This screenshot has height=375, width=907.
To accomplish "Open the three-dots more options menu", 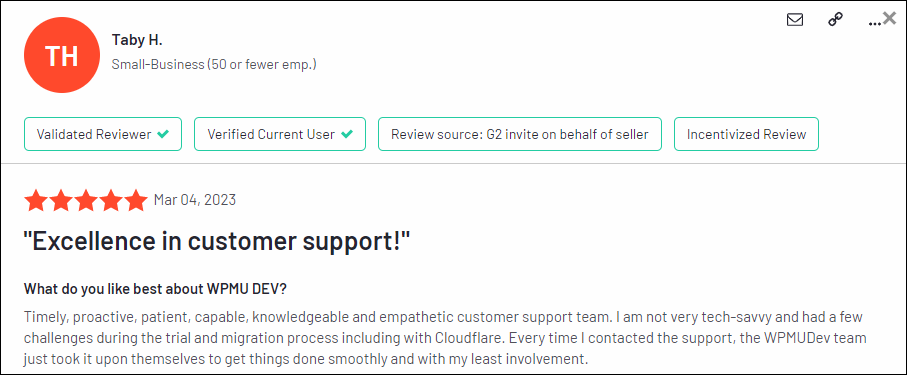I will pyautogui.click(x=875, y=23).
